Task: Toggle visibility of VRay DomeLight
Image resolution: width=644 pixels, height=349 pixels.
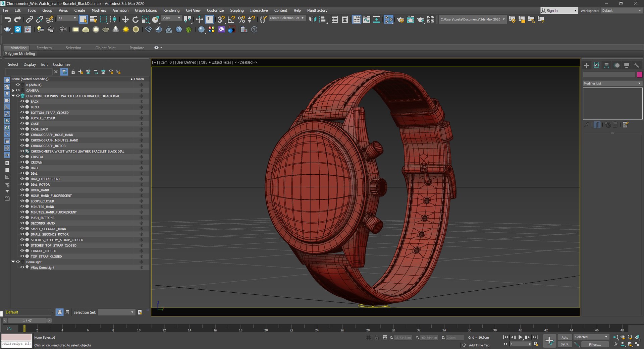Action: tap(22, 268)
